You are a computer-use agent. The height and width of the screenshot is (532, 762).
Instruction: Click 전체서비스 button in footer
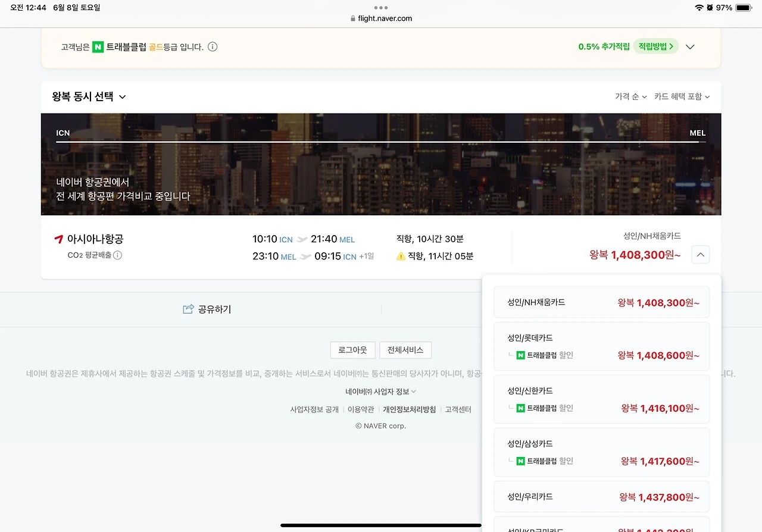405,350
